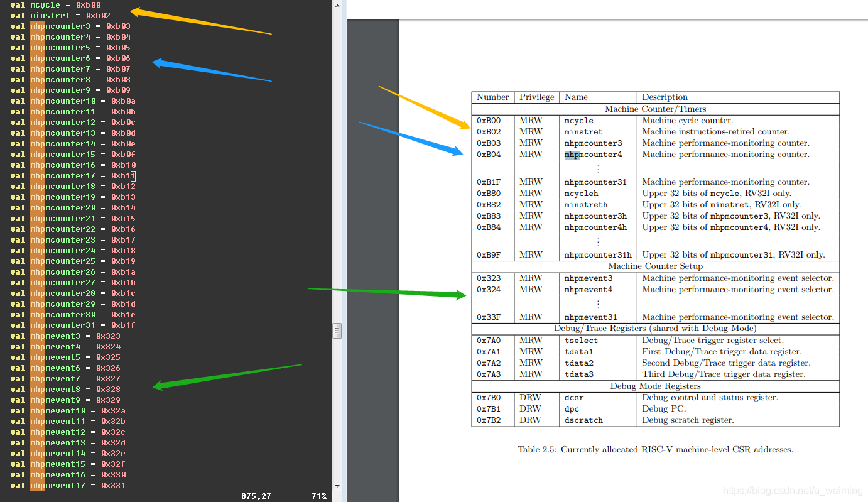Select the code line 'mhpmcounter3 = 0xb03'

(80, 26)
